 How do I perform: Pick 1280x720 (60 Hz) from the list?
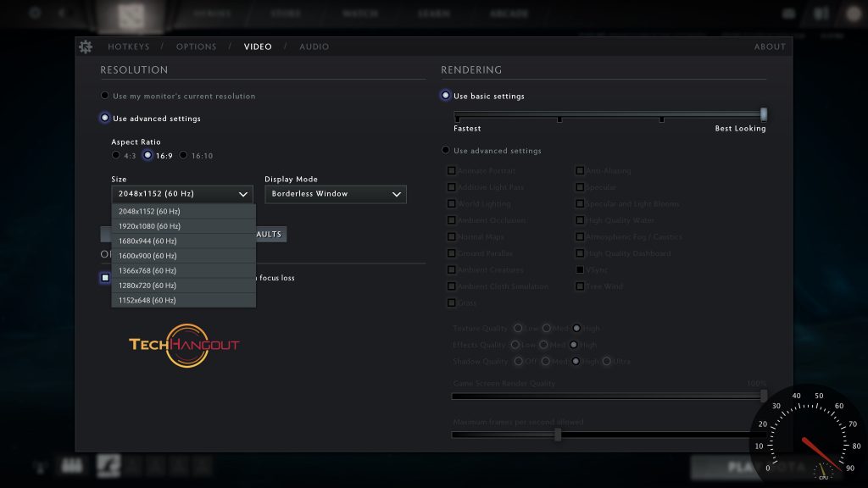183,286
